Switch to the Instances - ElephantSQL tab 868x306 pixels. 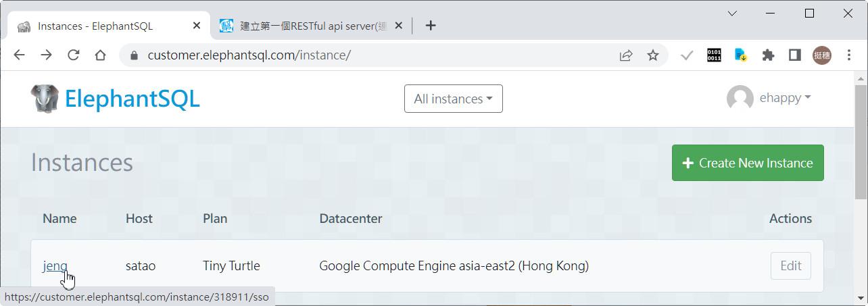click(108, 26)
